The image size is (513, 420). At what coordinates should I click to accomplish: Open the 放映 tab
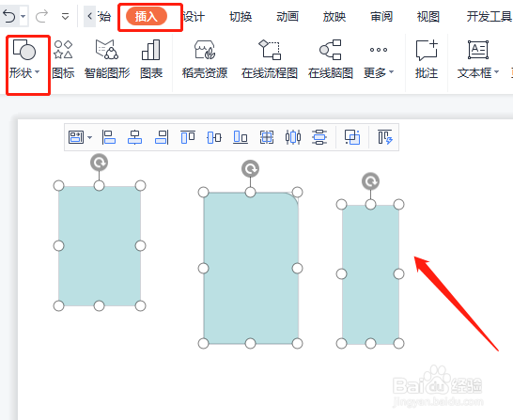334,16
